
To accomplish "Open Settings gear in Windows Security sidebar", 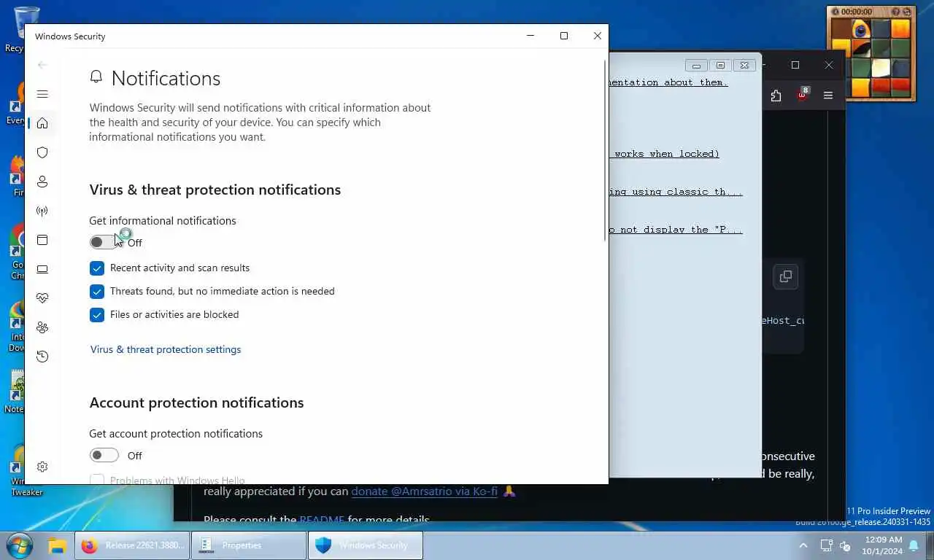I will [x=42, y=467].
